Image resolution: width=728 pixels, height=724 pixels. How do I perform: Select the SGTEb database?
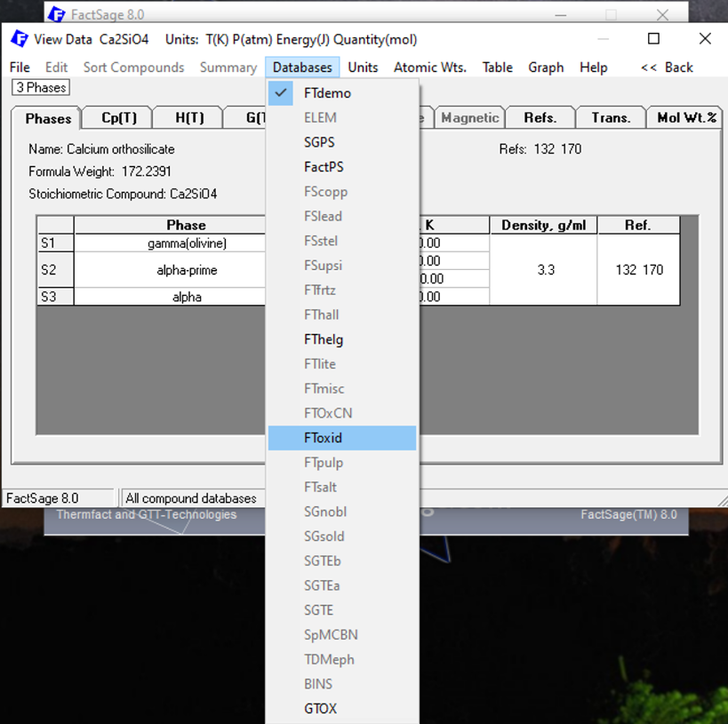click(x=342, y=561)
